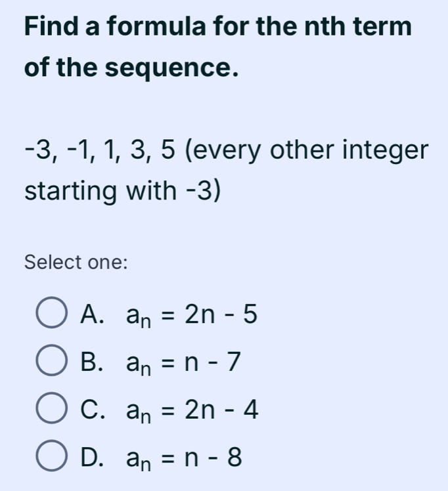The width and height of the screenshot is (448, 491).
Task: Choose the radio button for option C
Action: click(x=54, y=410)
